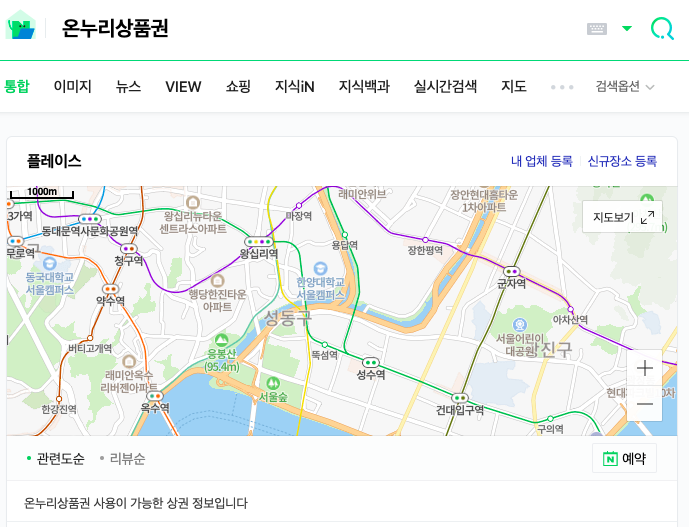Show more tabs via the three dots
The width and height of the screenshot is (689, 527).
[x=562, y=87]
